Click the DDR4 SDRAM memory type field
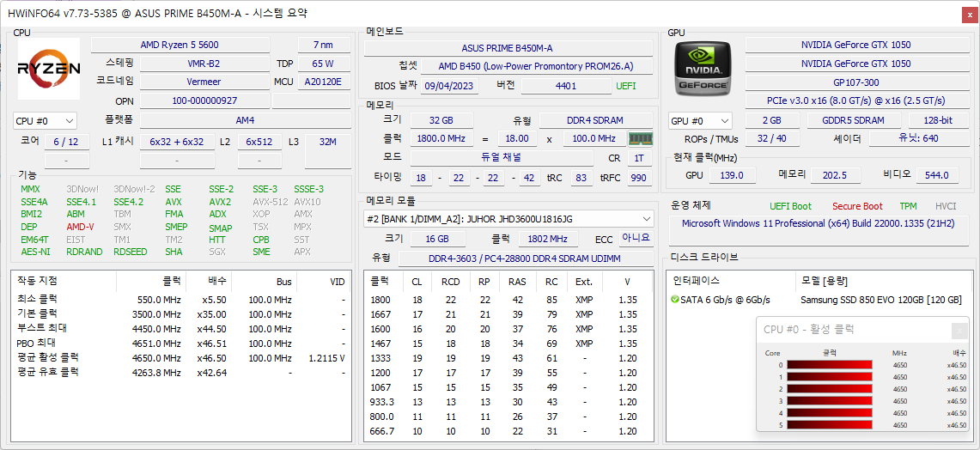The width and height of the screenshot is (980, 450). point(596,120)
